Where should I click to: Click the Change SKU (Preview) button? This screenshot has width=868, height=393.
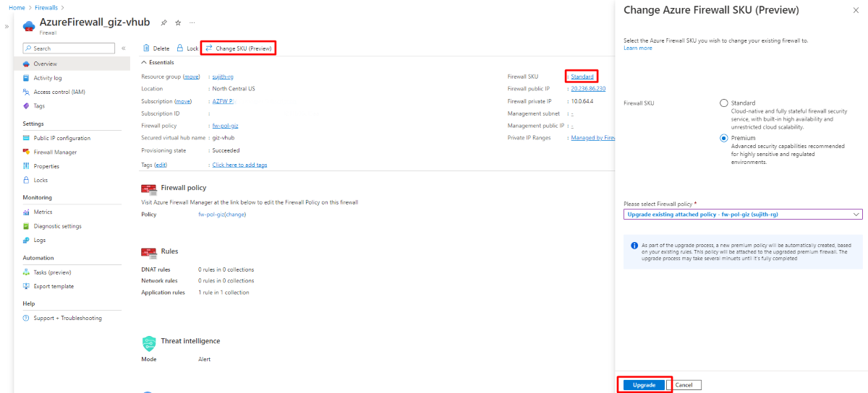pos(238,48)
